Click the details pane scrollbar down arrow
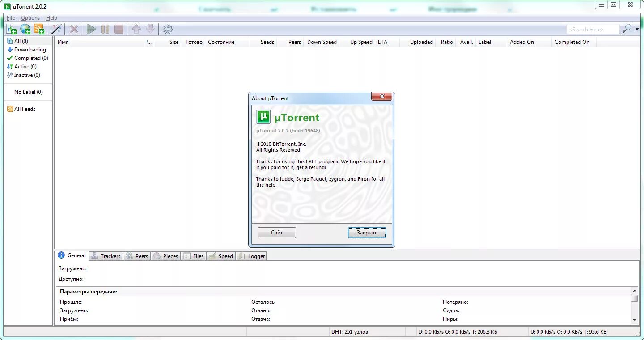Image resolution: width=644 pixels, height=340 pixels. [635, 320]
